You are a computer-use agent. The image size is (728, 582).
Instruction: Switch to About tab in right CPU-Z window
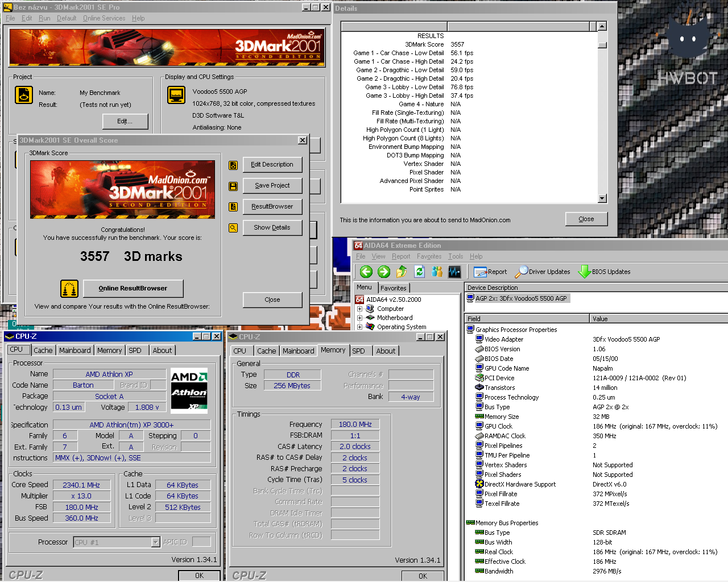386,351
